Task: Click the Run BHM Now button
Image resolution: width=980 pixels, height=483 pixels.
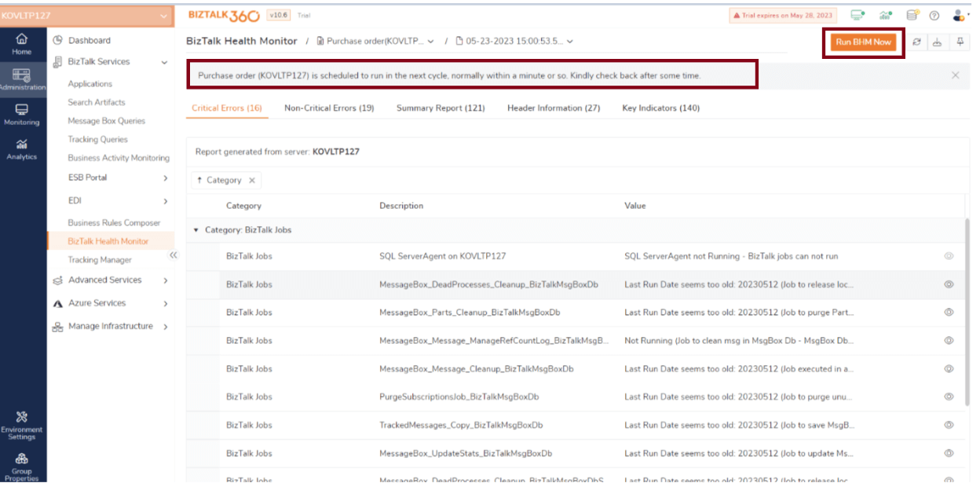Action: click(x=863, y=42)
